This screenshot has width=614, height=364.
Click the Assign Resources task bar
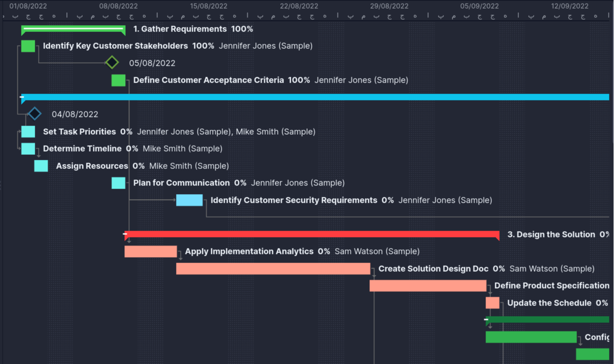point(41,166)
